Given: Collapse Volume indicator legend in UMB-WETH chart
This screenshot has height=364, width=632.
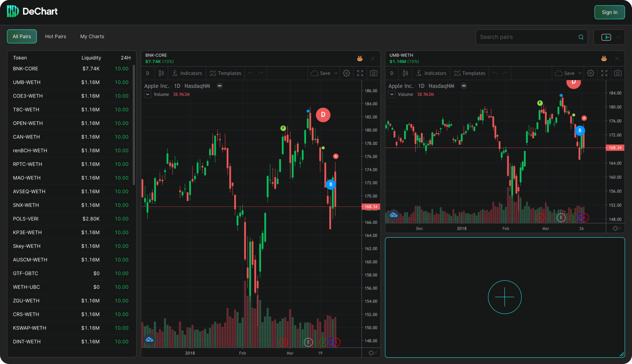Looking at the screenshot, I should tap(392, 94).
